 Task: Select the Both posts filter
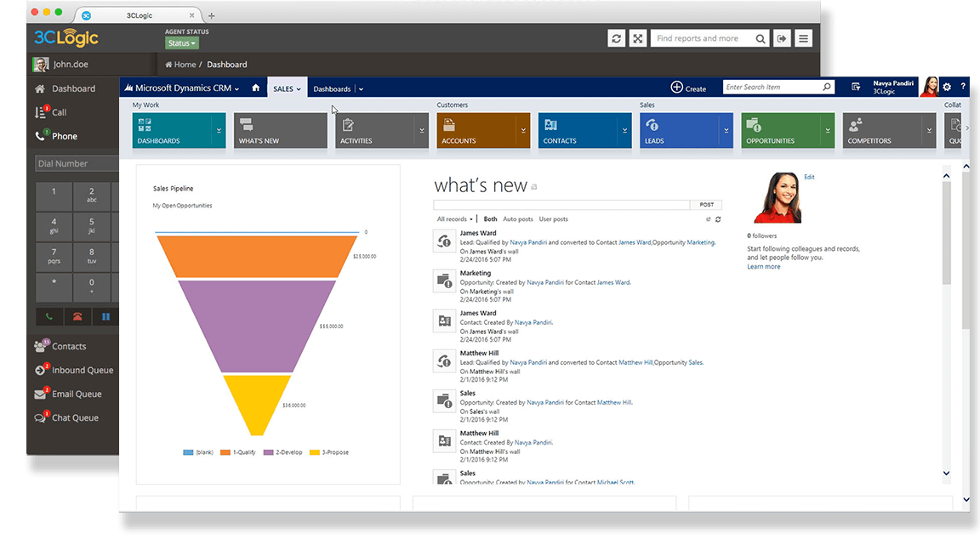tap(490, 219)
